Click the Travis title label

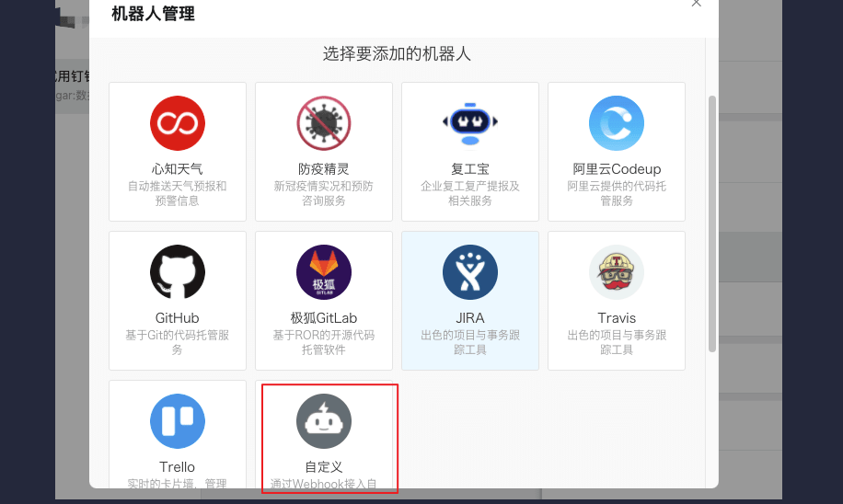pos(617,318)
